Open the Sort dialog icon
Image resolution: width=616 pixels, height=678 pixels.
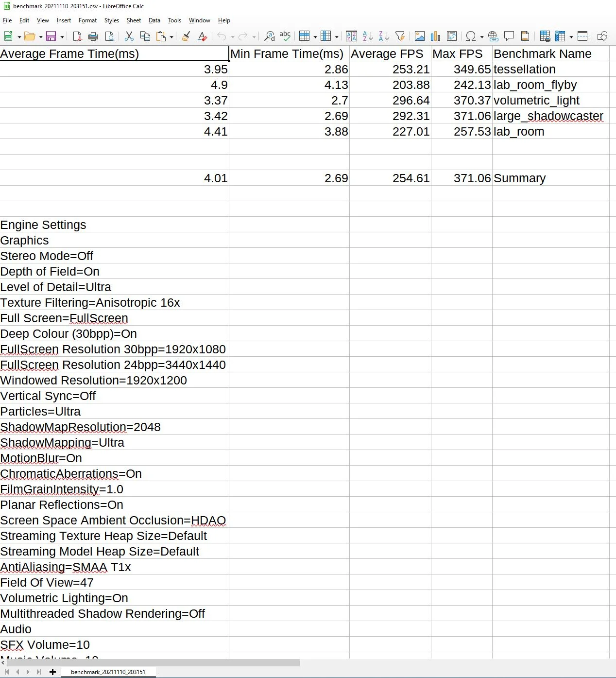point(351,36)
